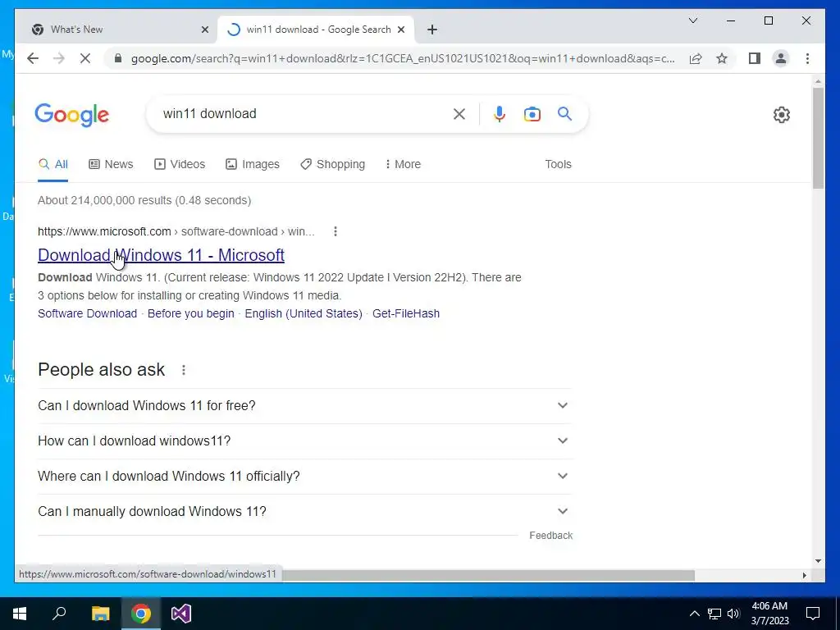This screenshot has height=630, width=840.
Task: Click the scroll down arrow
Action: (818, 561)
